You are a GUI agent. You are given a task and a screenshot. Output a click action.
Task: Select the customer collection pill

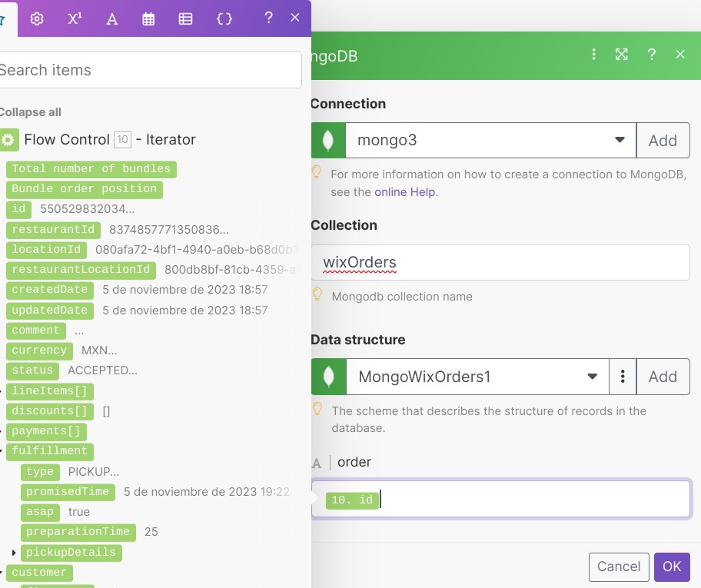pos(39,573)
